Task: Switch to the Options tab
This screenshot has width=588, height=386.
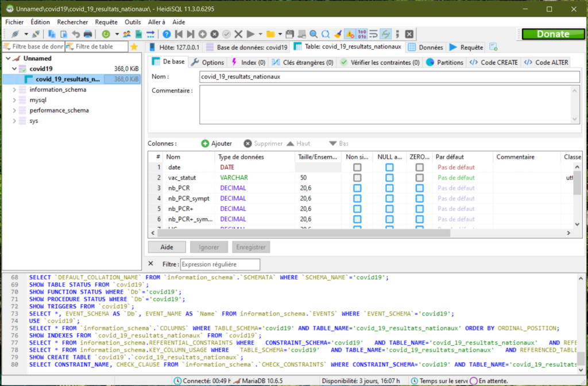Action: pos(207,63)
